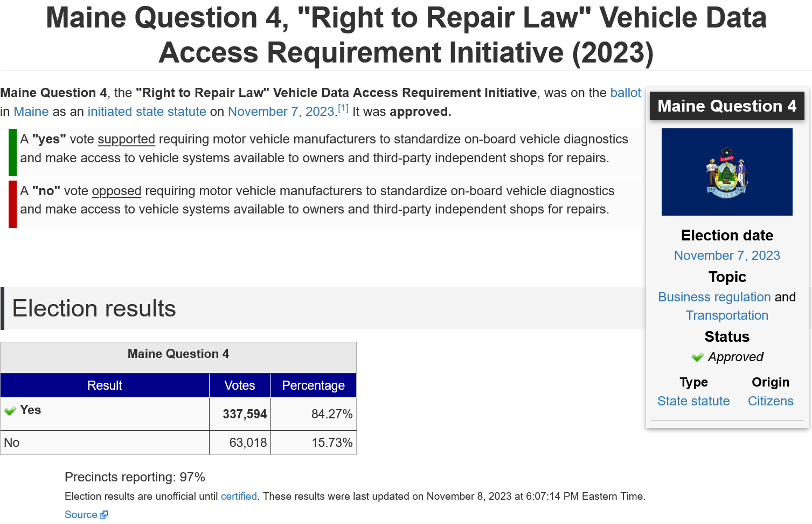The width and height of the screenshot is (812, 524).
Task: Click the green 'yes' vote color bar
Action: [13, 153]
